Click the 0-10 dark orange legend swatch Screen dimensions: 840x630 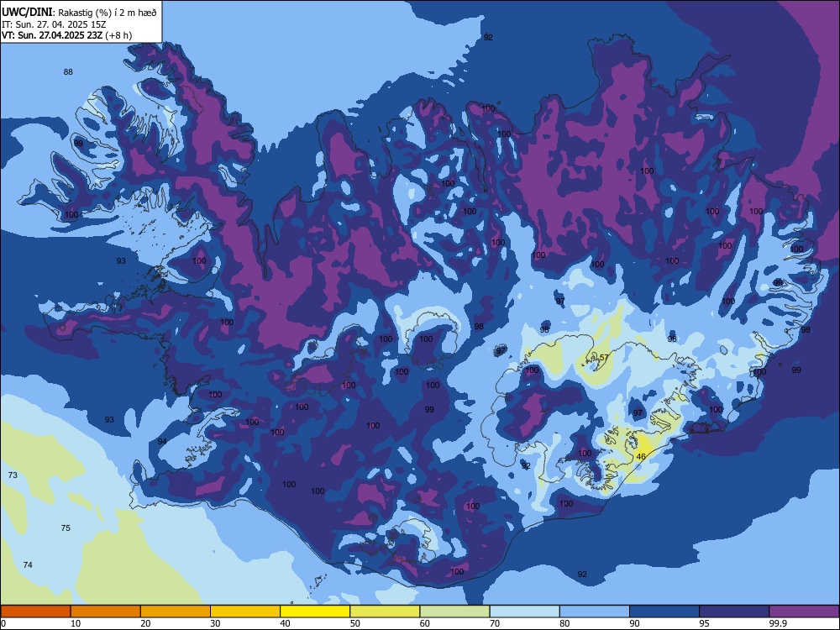[x=35, y=612]
